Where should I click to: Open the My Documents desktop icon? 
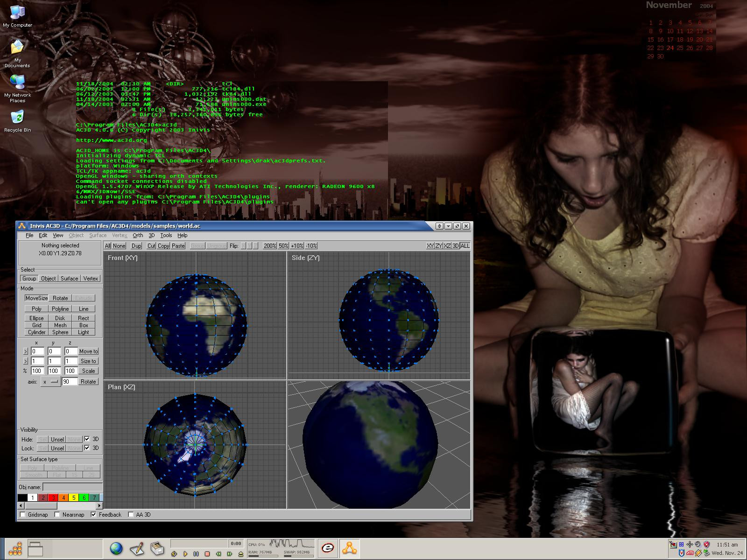[x=17, y=54]
